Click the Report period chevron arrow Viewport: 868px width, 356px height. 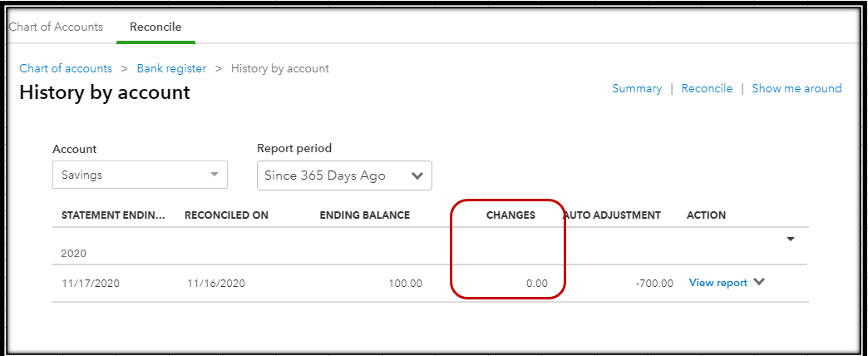coord(417,176)
